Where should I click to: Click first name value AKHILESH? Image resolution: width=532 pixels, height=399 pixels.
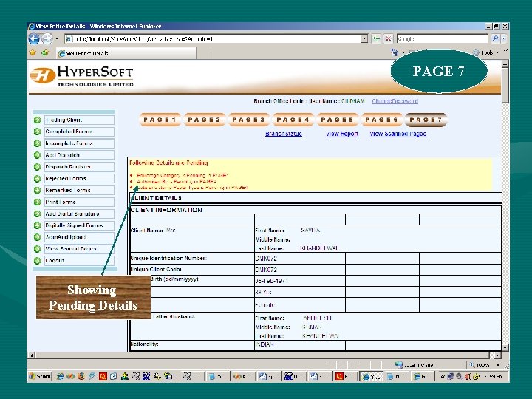click(317, 318)
